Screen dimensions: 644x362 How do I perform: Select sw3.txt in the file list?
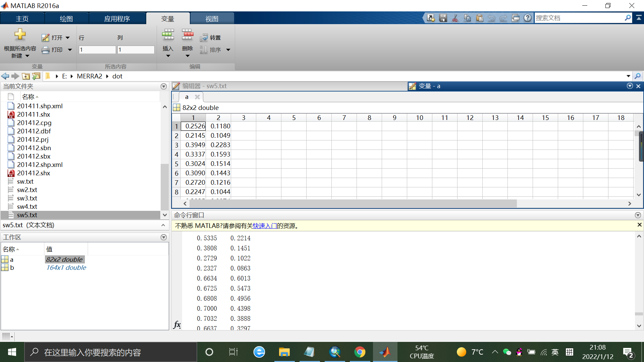pos(27,198)
